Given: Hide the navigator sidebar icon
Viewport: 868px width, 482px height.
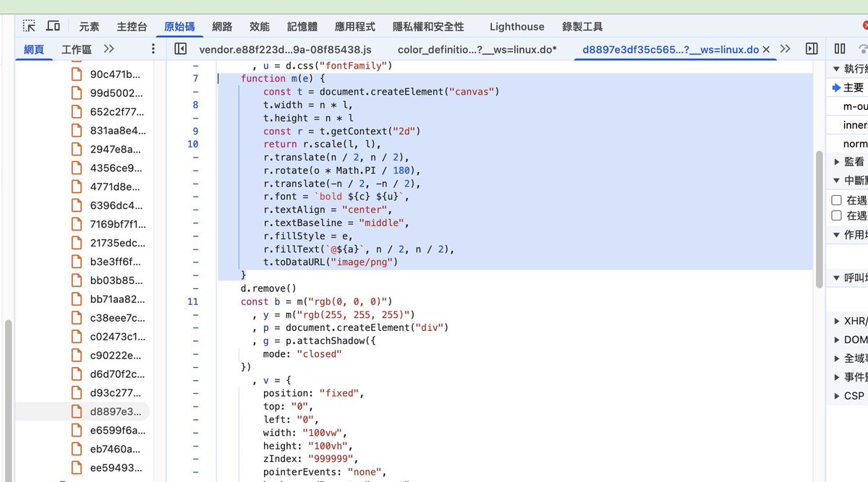Looking at the screenshot, I should coord(181,49).
